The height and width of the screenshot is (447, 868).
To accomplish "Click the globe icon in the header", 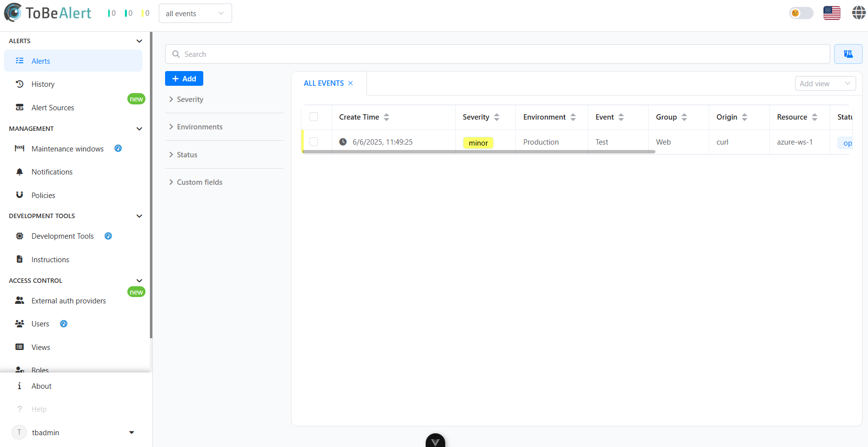I will pyautogui.click(x=859, y=13).
